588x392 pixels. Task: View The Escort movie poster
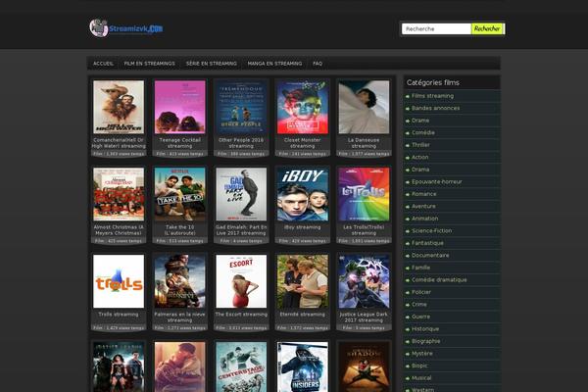pos(241,281)
